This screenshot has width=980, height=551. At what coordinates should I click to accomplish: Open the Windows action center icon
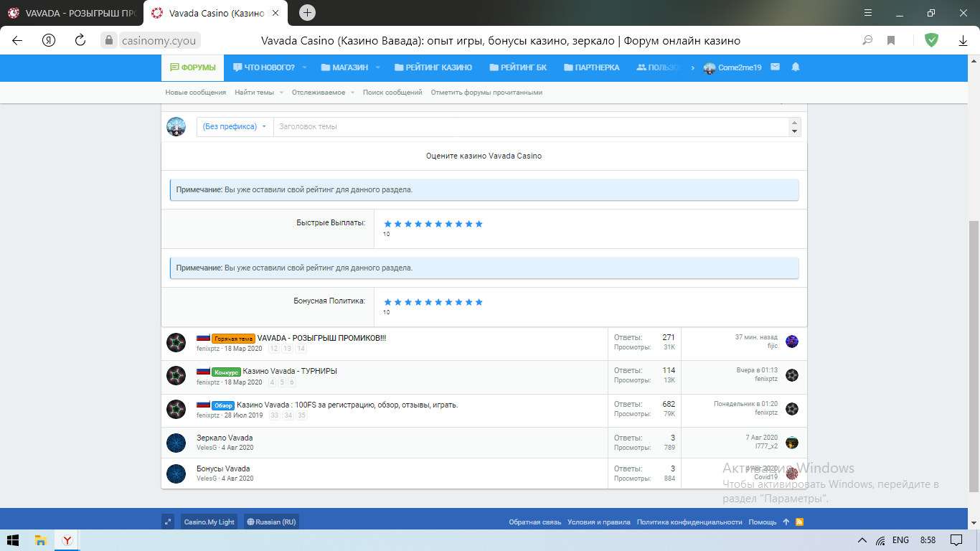(x=956, y=540)
